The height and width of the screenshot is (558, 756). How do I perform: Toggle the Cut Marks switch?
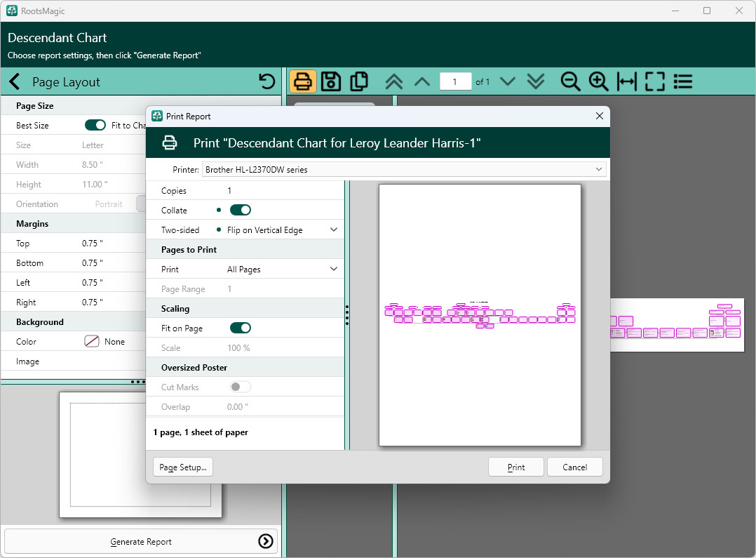tap(241, 387)
